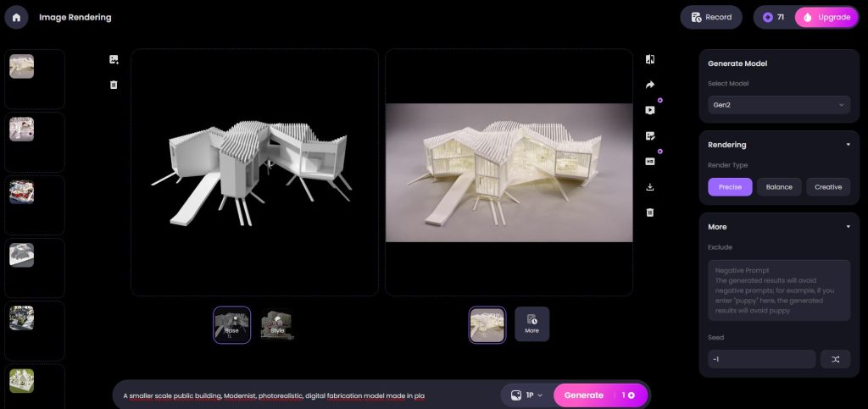Delete the rendered result with the right trash icon
The height and width of the screenshot is (409, 868).
pos(650,213)
